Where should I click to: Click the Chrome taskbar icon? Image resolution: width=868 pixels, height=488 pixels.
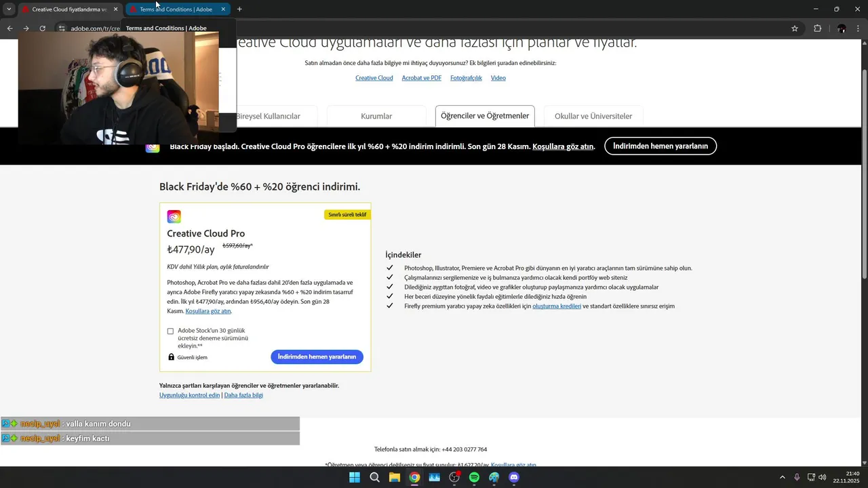pyautogui.click(x=414, y=477)
